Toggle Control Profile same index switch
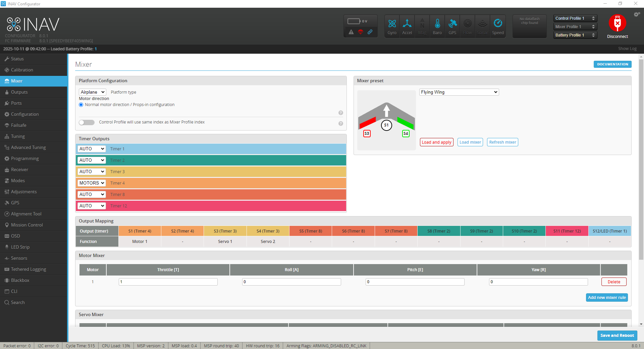This screenshot has height=349, width=644. point(87,122)
